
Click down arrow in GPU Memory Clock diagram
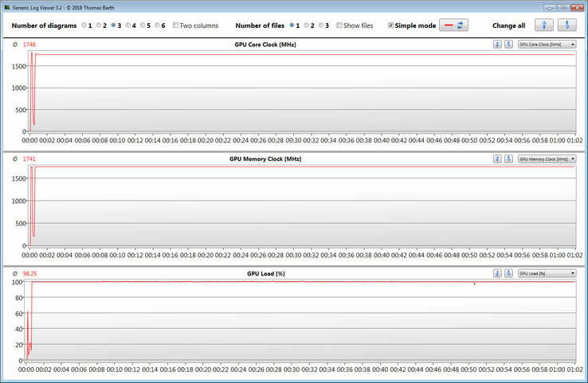click(508, 159)
